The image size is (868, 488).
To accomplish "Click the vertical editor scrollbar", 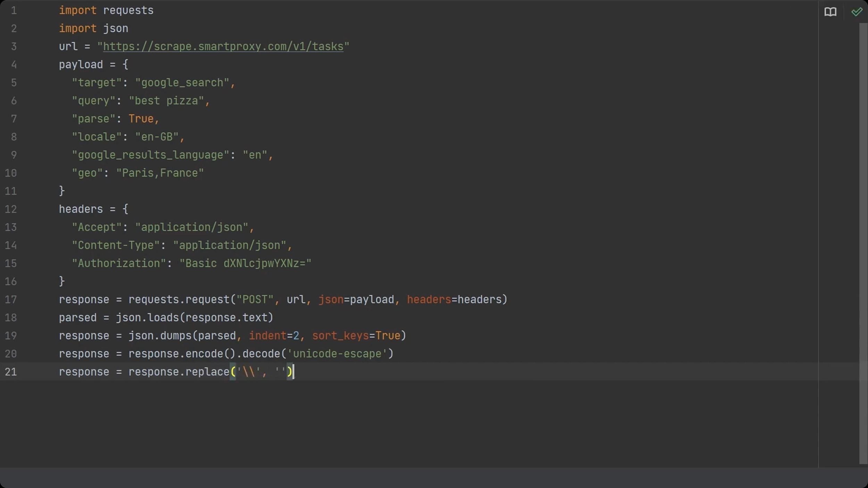I will point(863,243).
